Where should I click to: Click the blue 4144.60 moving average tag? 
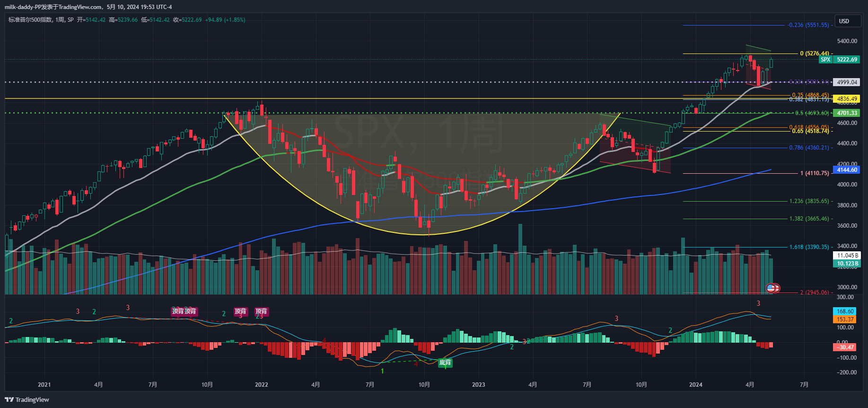[847, 169]
